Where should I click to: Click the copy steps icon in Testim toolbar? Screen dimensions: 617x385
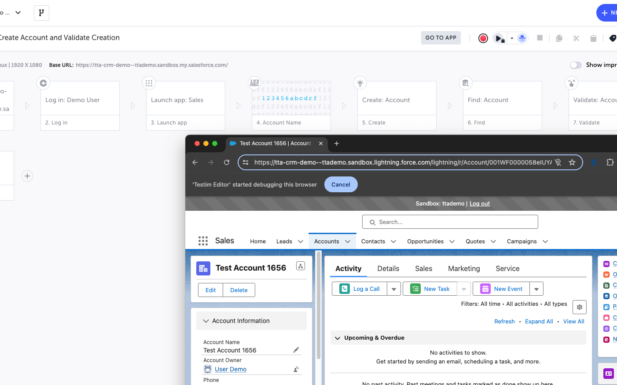pyautogui.click(x=559, y=38)
